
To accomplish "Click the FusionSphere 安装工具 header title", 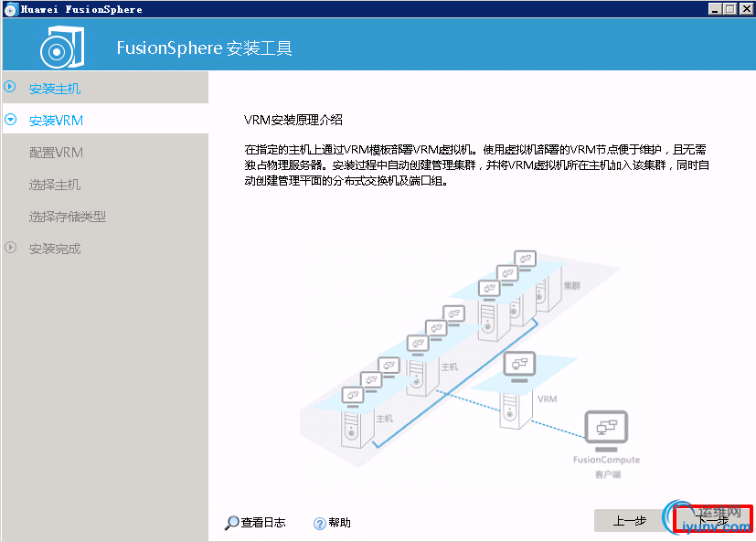I will [x=204, y=48].
